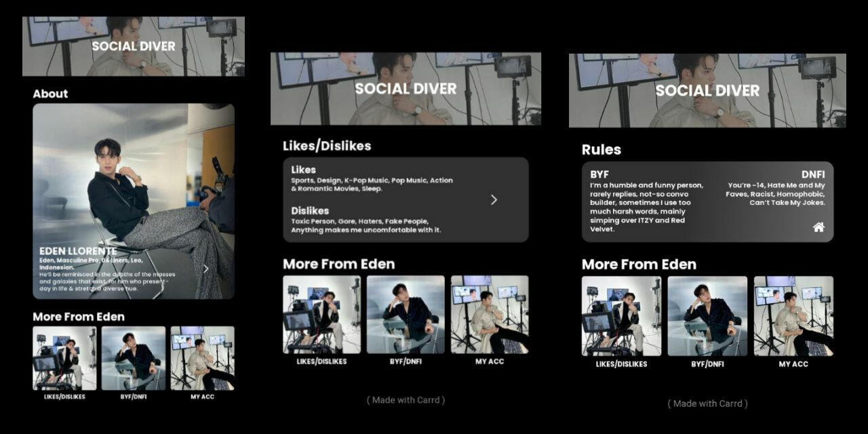Open the Made with Carrd link below the Rules panel

pos(707,403)
